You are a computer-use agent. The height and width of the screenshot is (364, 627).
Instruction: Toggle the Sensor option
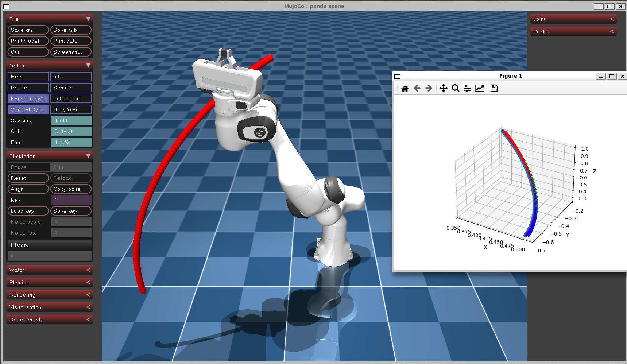(71, 88)
